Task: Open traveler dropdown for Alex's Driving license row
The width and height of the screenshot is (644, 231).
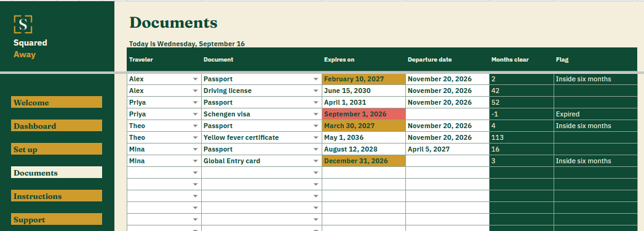Action: point(196,91)
